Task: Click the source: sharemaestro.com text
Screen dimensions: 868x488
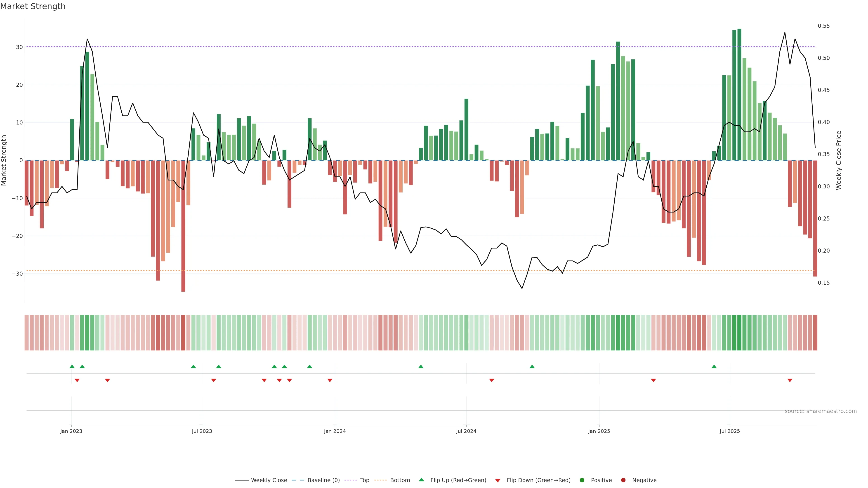Action: [821, 411]
